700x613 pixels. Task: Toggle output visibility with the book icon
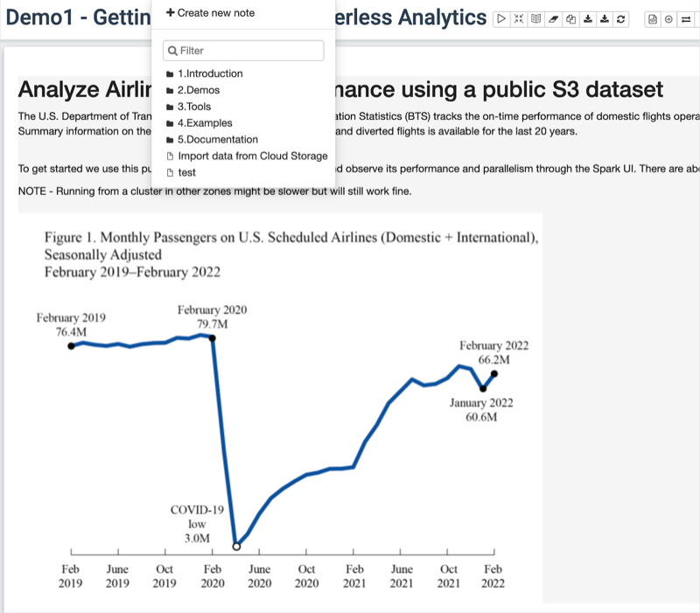click(535, 19)
